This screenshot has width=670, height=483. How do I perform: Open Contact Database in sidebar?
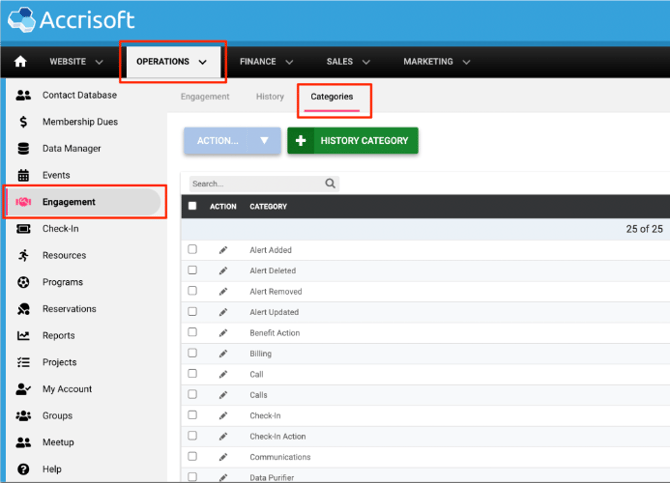click(79, 95)
